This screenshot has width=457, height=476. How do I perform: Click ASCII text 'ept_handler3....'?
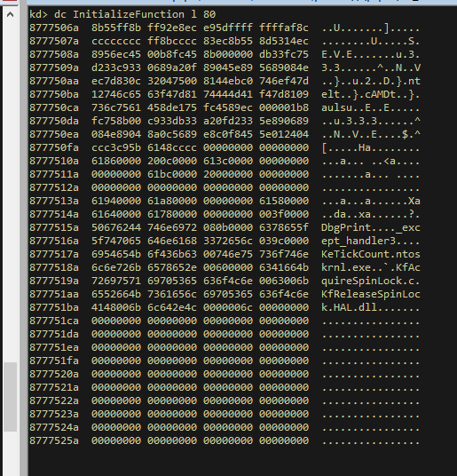[x=371, y=241]
